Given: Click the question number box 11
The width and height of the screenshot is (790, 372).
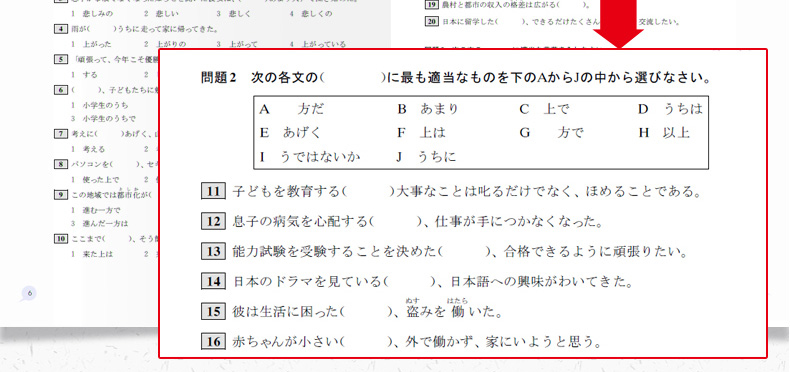Looking at the screenshot, I should (213, 192).
